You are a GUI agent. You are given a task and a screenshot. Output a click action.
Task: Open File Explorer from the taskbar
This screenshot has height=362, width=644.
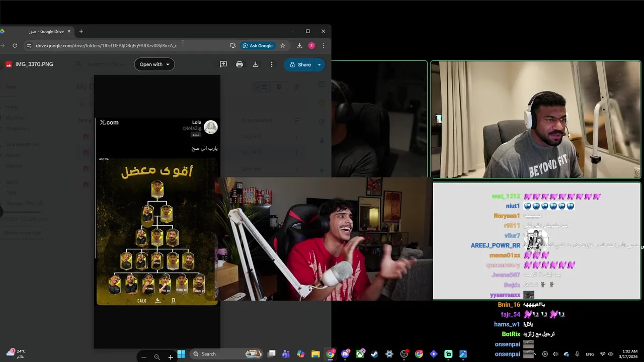click(315, 354)
